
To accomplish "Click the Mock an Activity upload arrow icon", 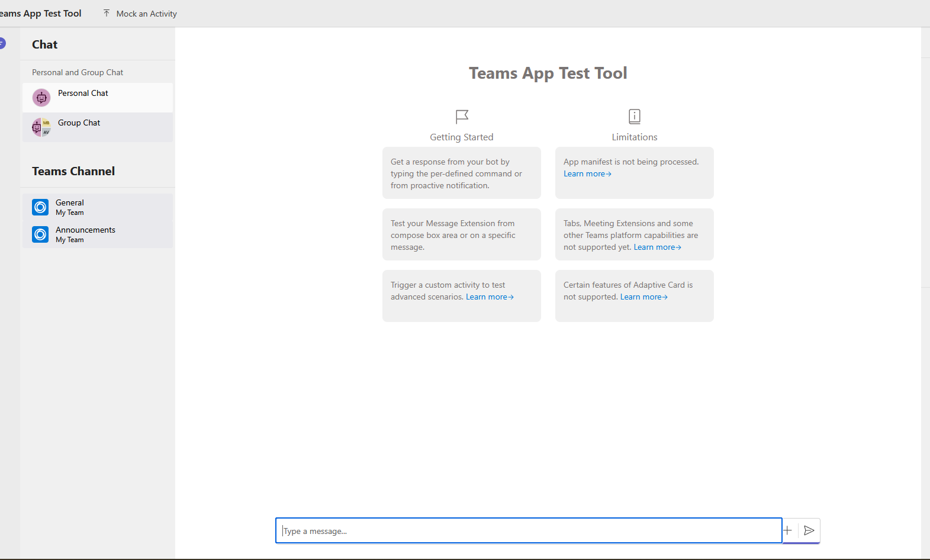I will [107, 13].
